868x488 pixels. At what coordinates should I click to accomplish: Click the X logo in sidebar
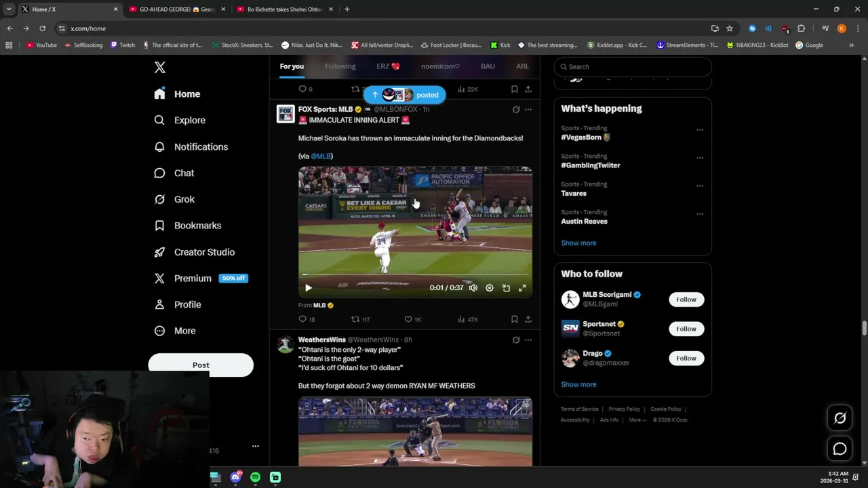pos(159,67)
